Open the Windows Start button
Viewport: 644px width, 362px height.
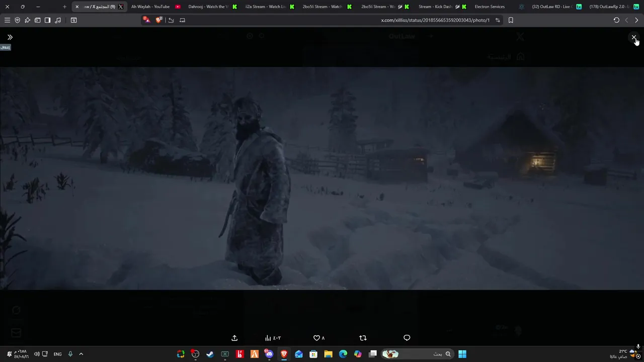[462, 354]
